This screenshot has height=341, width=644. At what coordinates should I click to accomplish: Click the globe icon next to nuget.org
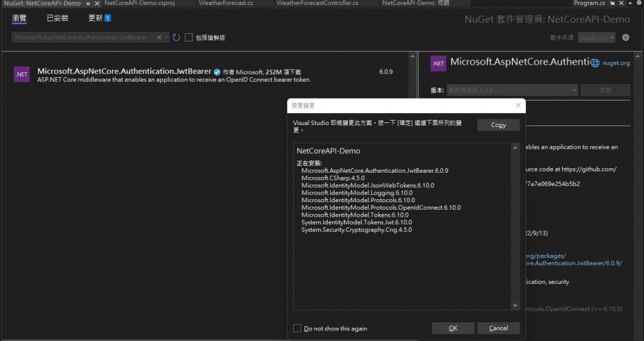595,63
